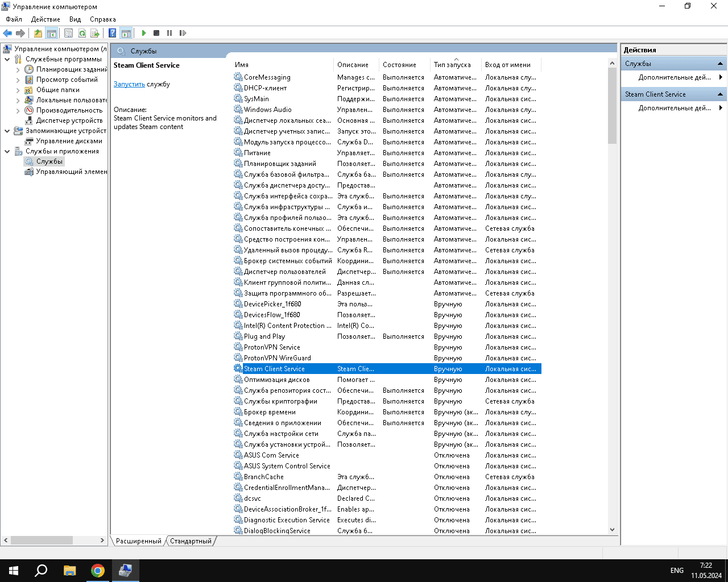Collapse the Службы и приложения tree node

[7, 151]
